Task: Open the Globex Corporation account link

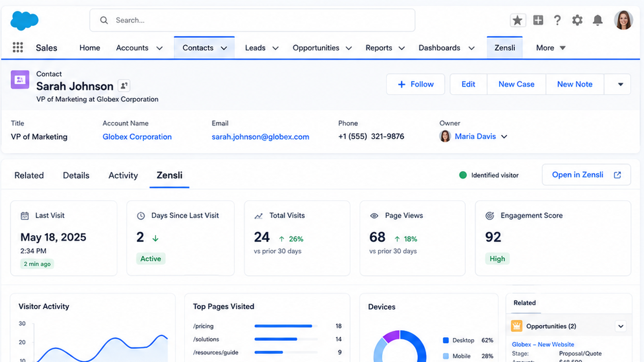Action: point(137,137)
